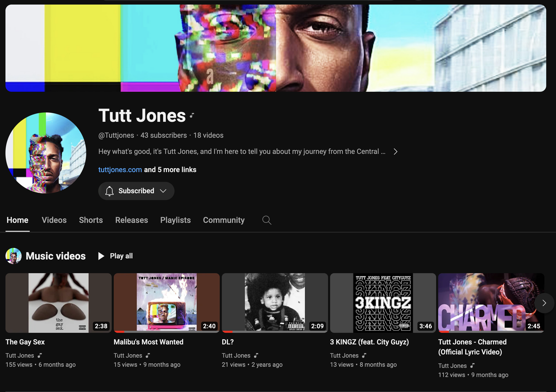Click the Charmed video red progress bar
556x392 pixels.
[444, 332]
